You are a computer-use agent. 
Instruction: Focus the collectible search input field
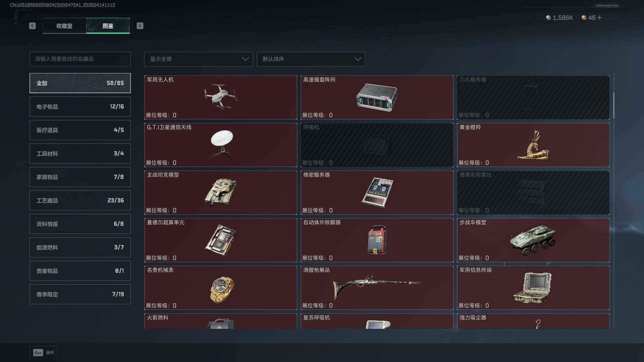point(80,59)
